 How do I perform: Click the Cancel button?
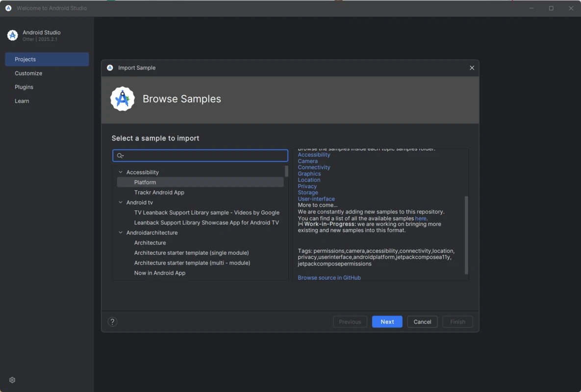pyautogui.click(x=423, y=321)
